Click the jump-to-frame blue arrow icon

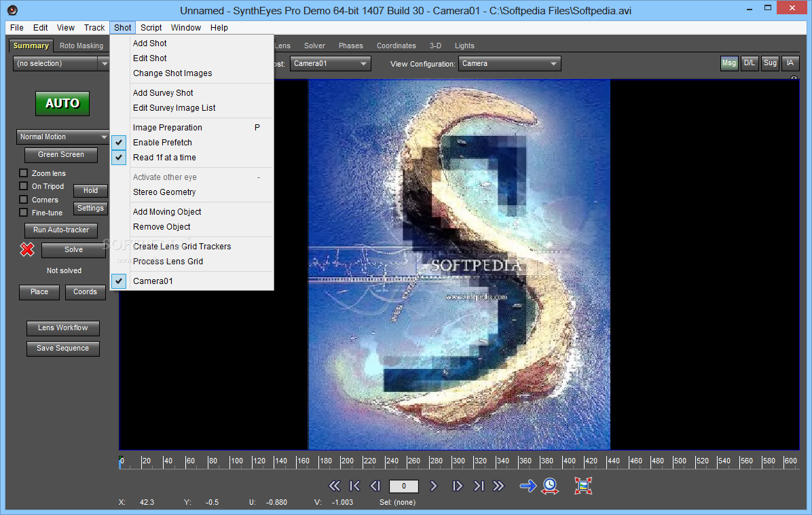pos(528,486)
